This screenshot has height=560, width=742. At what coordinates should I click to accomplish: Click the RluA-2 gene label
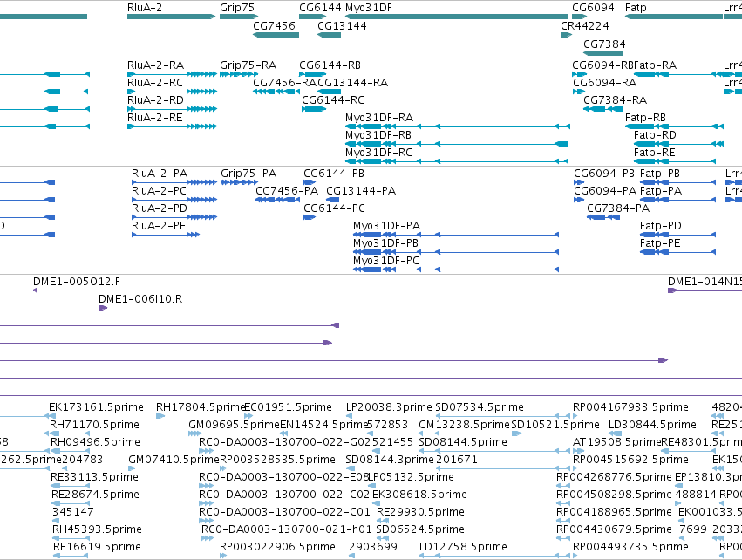coord(145,8)
